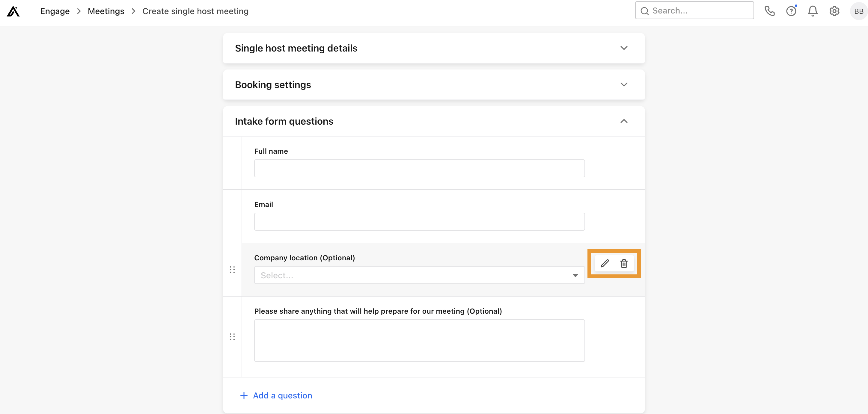Click the Create single host meeting breadcrumb
The image size is (868, 414).
[195, 11]
